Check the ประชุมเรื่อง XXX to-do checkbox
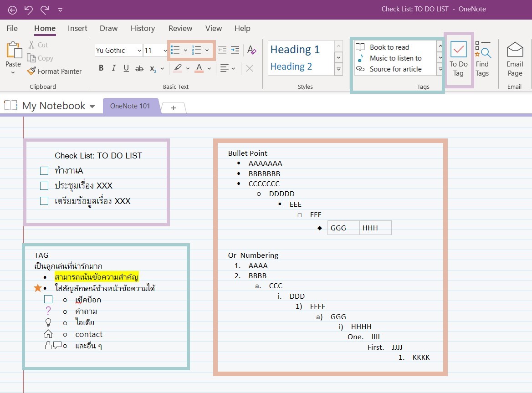This screenshot has height=393, width=532. point(44,186)
